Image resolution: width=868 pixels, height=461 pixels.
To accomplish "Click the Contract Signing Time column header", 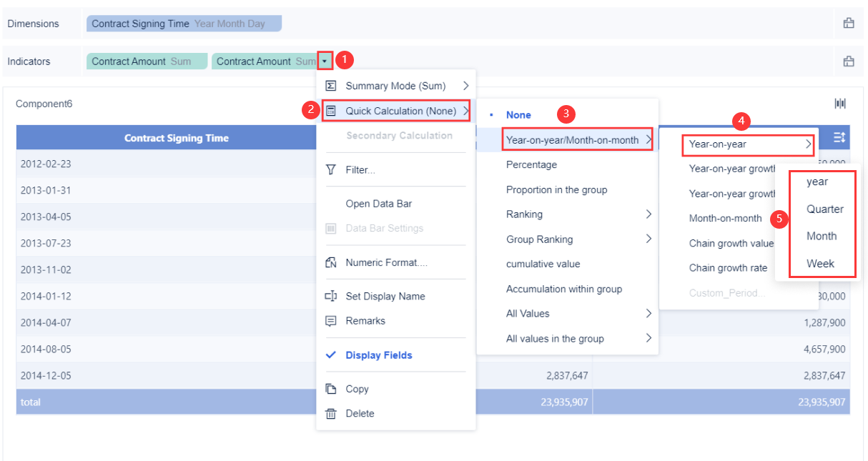I will [x=176, y=138].
